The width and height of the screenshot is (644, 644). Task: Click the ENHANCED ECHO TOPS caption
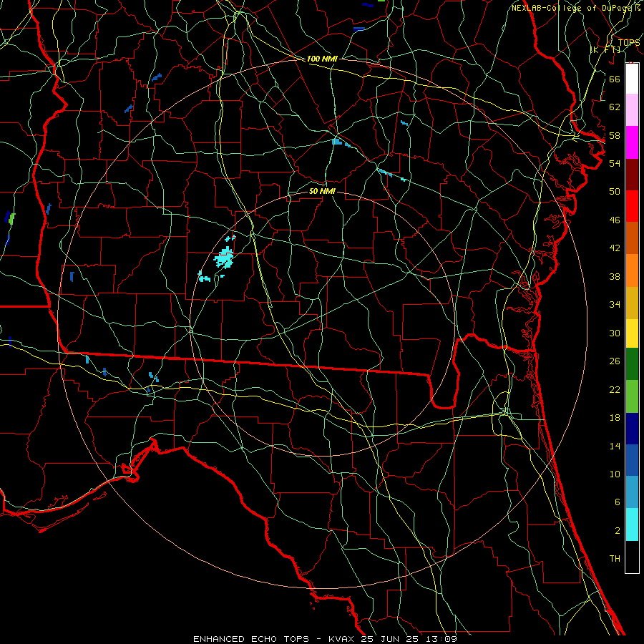pos(250,639)
